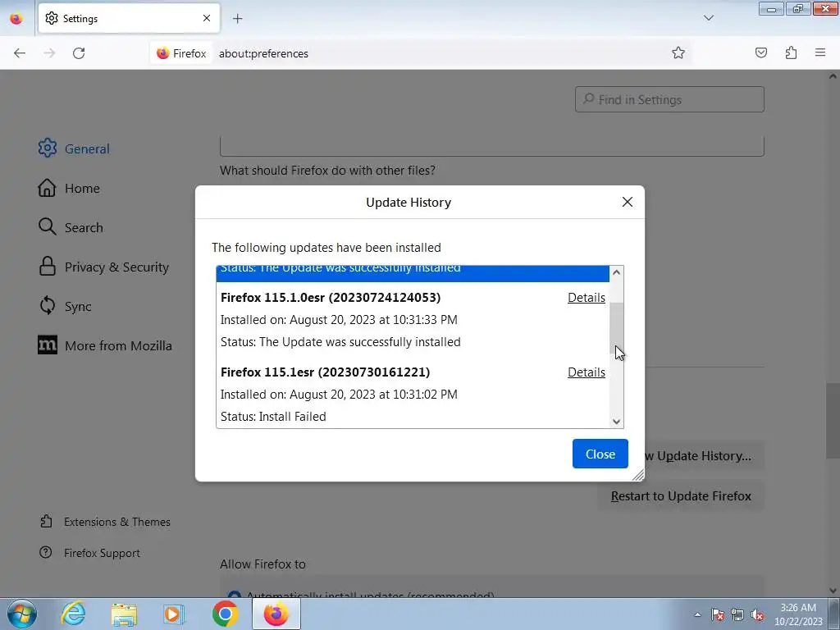The image size is (840, 630).
Task: Click the Sync arrows icon
Action: tap(47, 306)
